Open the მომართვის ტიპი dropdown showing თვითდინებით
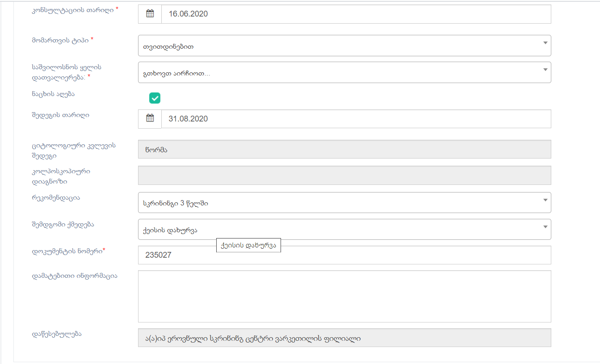The width and height of the screenshot is (600, 364). [344, 46]
